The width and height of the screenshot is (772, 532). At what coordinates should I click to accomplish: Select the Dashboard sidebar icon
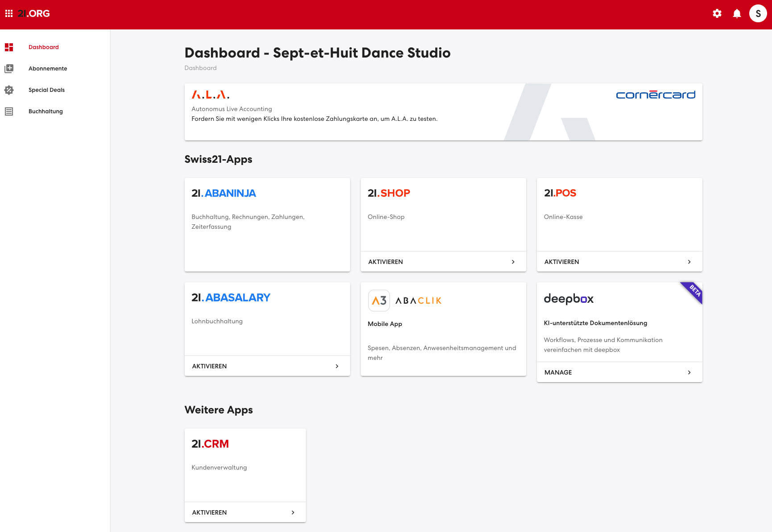[9, 47]
